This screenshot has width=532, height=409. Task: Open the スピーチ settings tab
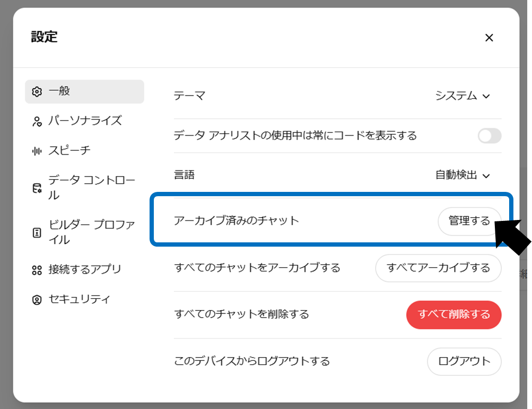coord(69,151)
